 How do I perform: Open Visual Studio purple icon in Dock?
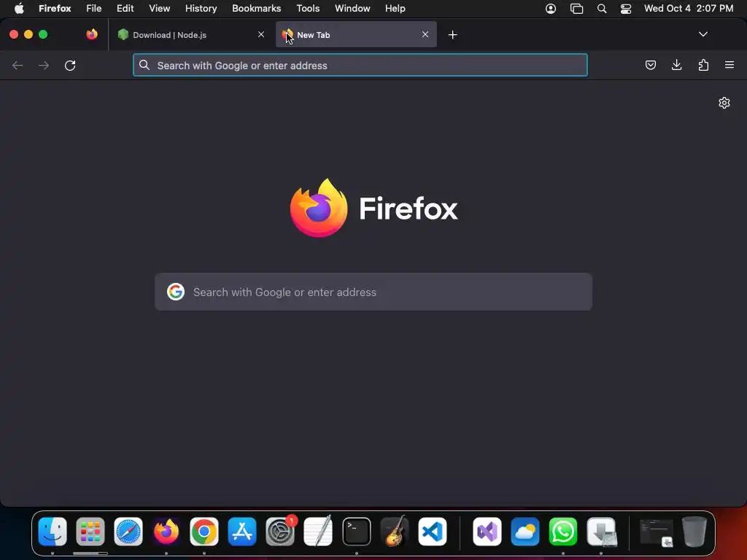coord(487,532)
